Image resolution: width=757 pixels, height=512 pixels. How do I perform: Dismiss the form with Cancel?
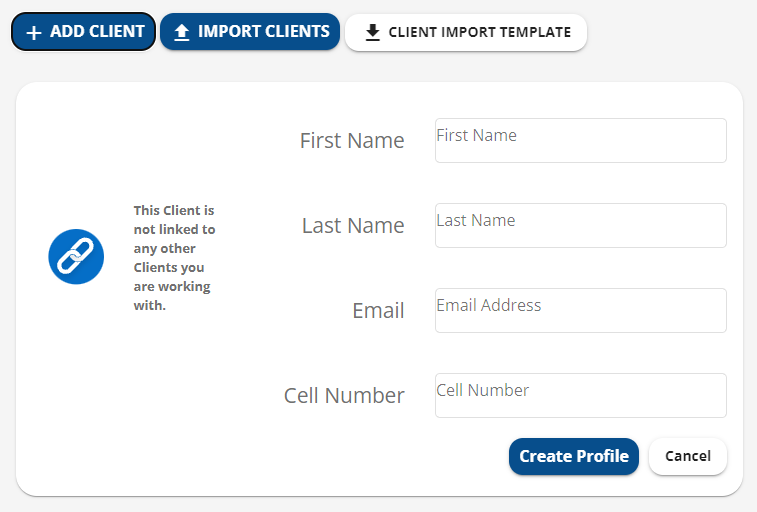coord(688,457)
